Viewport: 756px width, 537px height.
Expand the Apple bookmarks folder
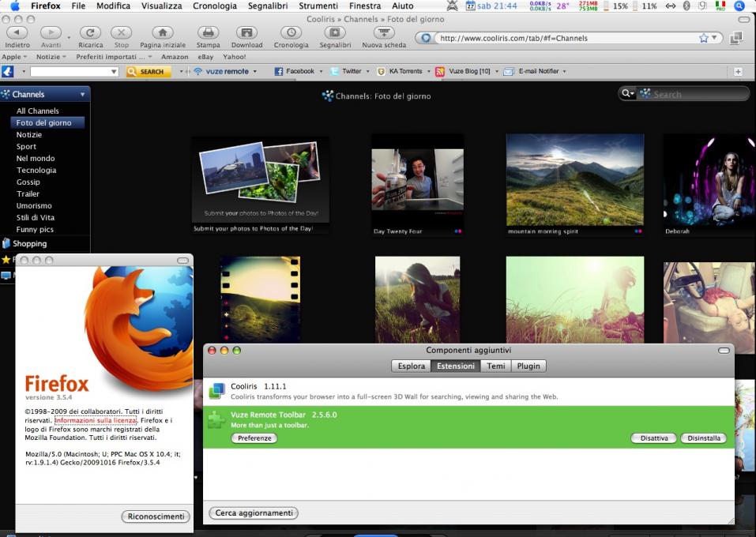click(14, 57)
